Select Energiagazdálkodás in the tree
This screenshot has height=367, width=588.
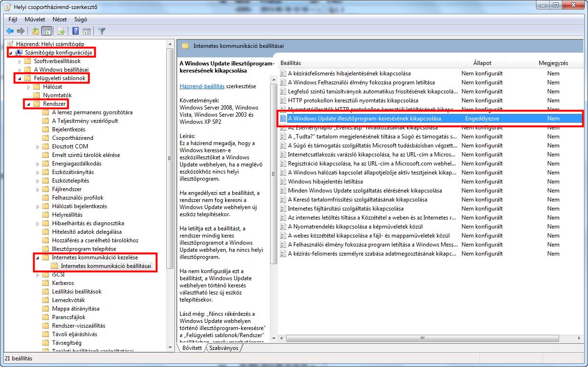click(x=77, y=164)
